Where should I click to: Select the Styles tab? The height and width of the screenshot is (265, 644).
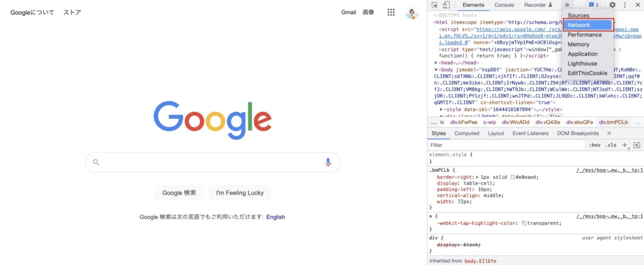438,133
